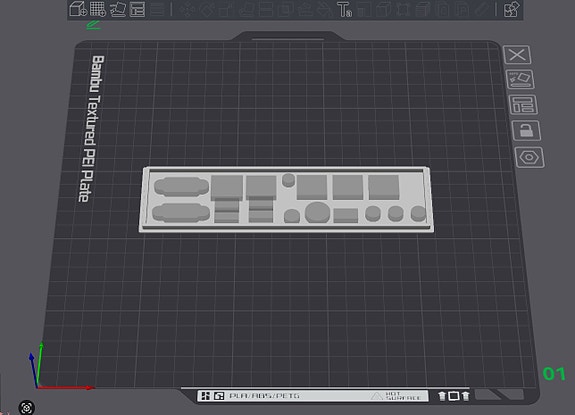Toggle the plate lock icon
This screenshot has width=575, height=415.
click(x=526, y=130)
